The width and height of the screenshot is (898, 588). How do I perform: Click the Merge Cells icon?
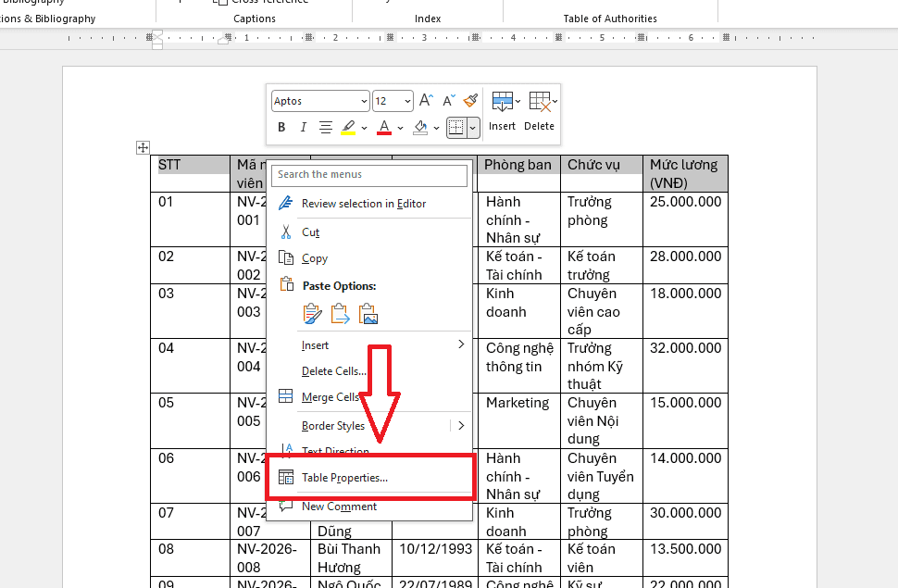pyautogui.click(x=286, y=396)
